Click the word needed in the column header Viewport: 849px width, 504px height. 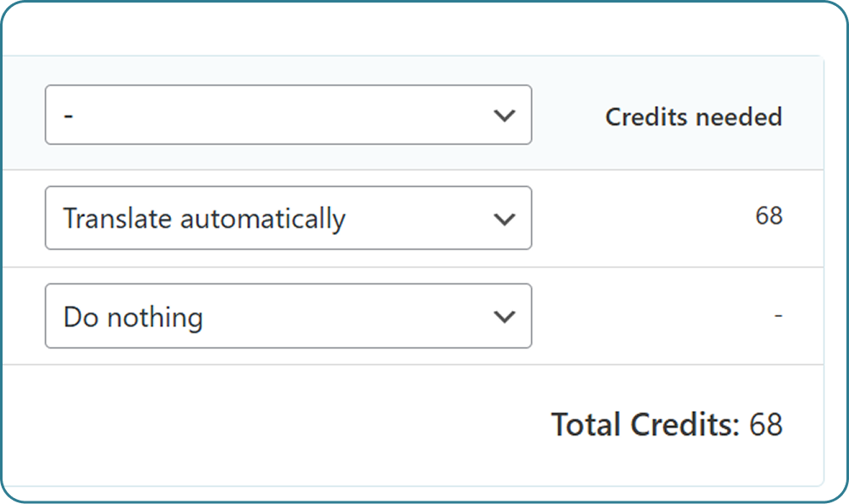(x=739, y=116)
